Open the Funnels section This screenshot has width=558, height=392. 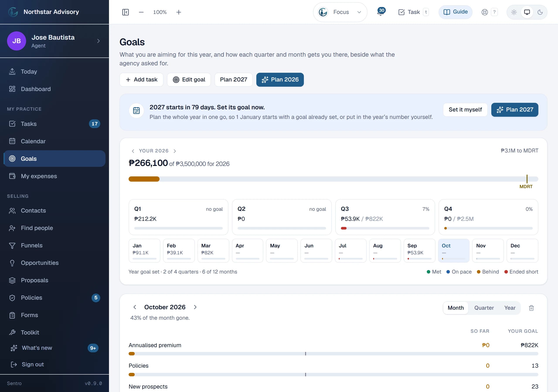tap(54, 246)
